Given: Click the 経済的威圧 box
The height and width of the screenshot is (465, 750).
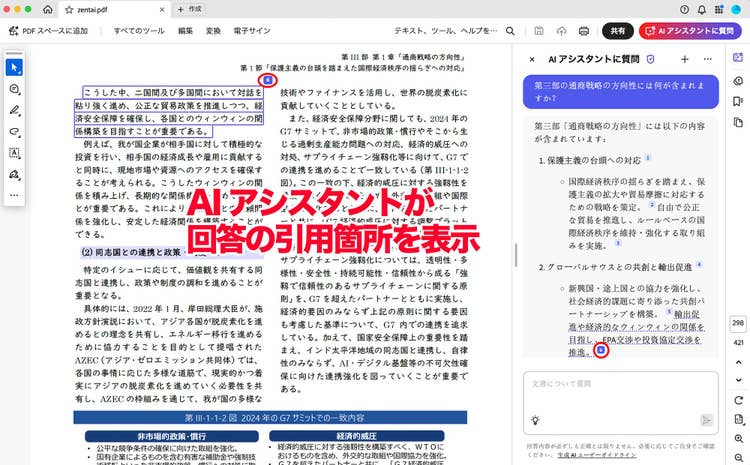Looking at the screenshot, I should click(x=356, y=436).
